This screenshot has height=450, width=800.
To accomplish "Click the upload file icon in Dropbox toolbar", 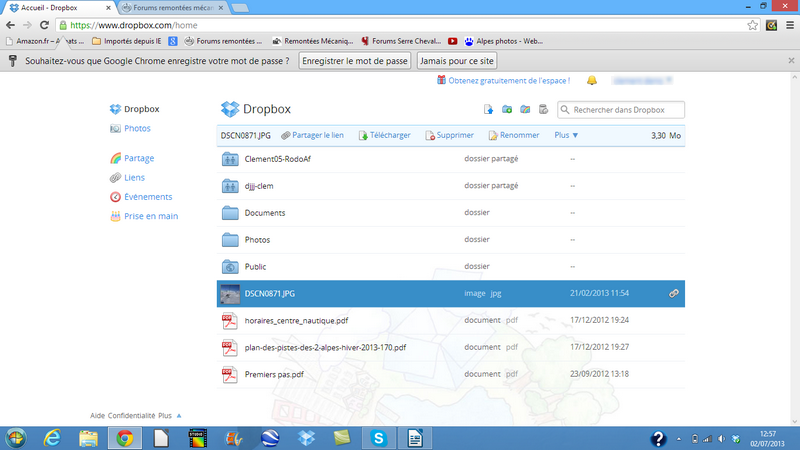I will pyautogui.click(x=488, y=109).
